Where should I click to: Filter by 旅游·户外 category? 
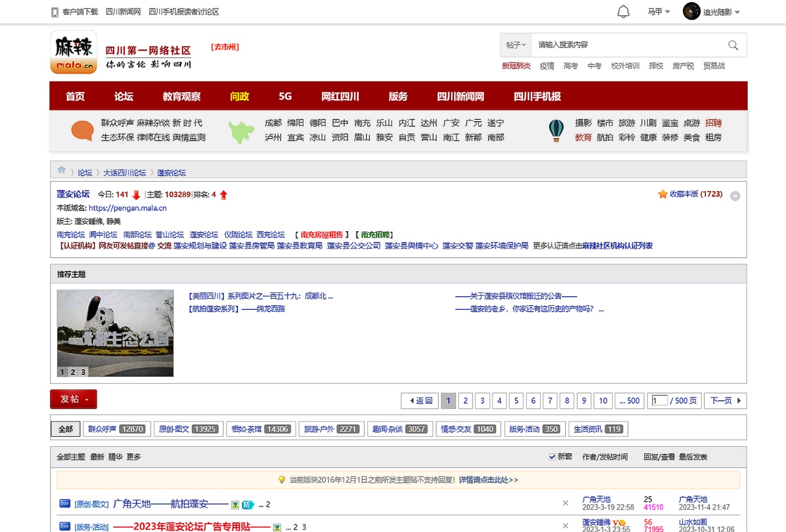pyautogui.click(x=332, y=429)
